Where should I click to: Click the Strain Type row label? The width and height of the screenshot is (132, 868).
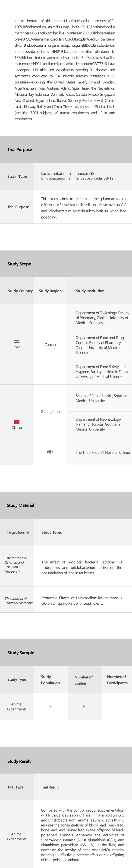17,176
